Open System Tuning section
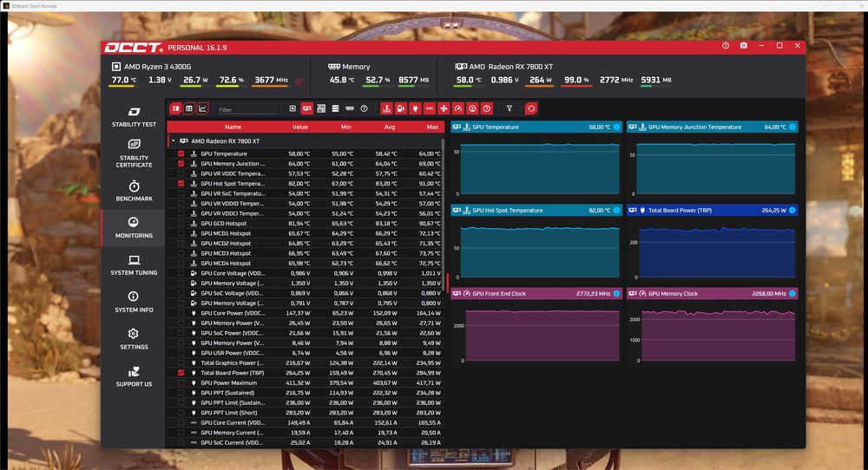The image size is (868, 470). (x=134, y=264)
